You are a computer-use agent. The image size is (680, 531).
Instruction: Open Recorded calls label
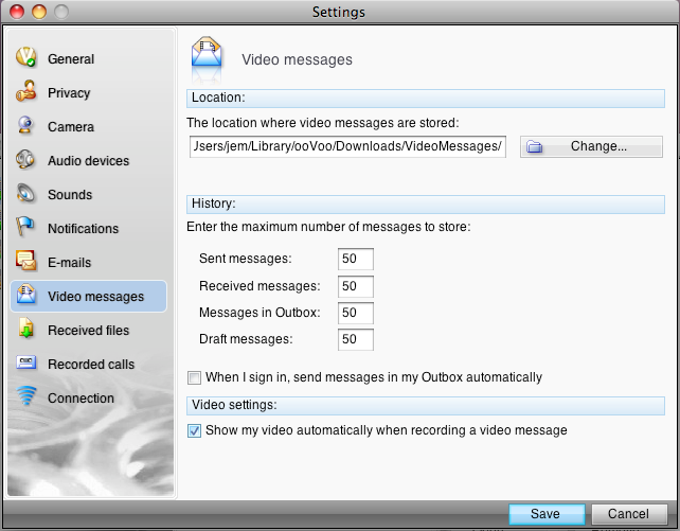[x=91, y=364]
